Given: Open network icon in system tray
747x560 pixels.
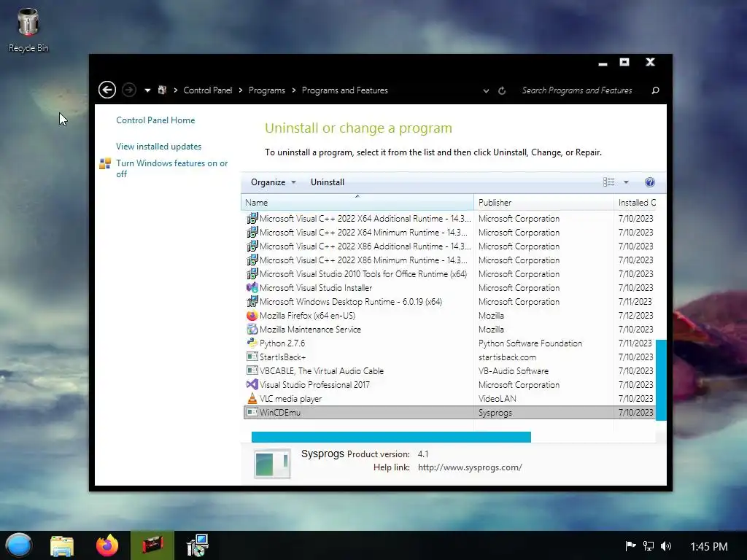Looking at the screenshot, I should [x=648, y=545].
